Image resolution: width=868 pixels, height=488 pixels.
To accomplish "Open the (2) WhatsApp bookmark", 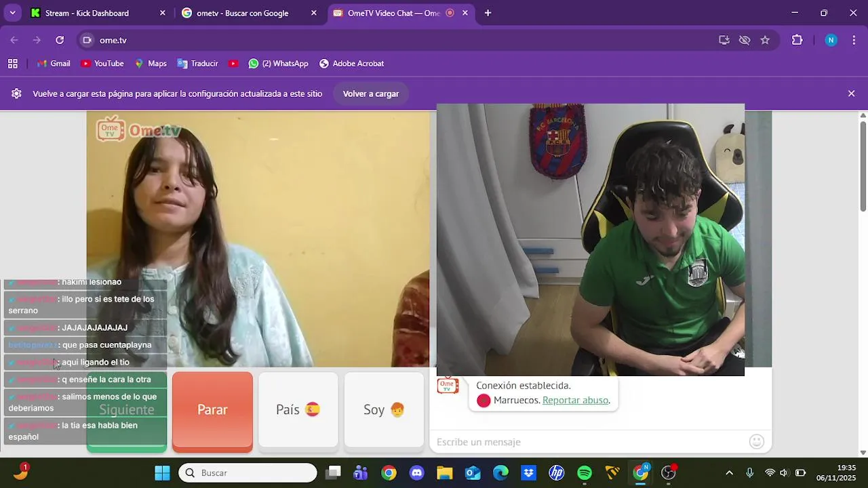I will pyautogui.click(x=278, y=63).
